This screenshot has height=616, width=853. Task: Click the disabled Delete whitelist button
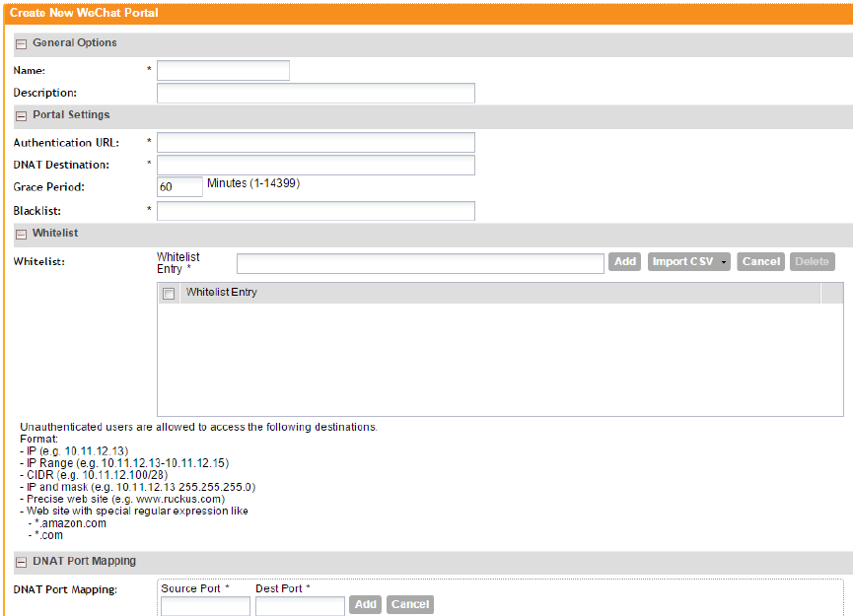click(812, 261)
